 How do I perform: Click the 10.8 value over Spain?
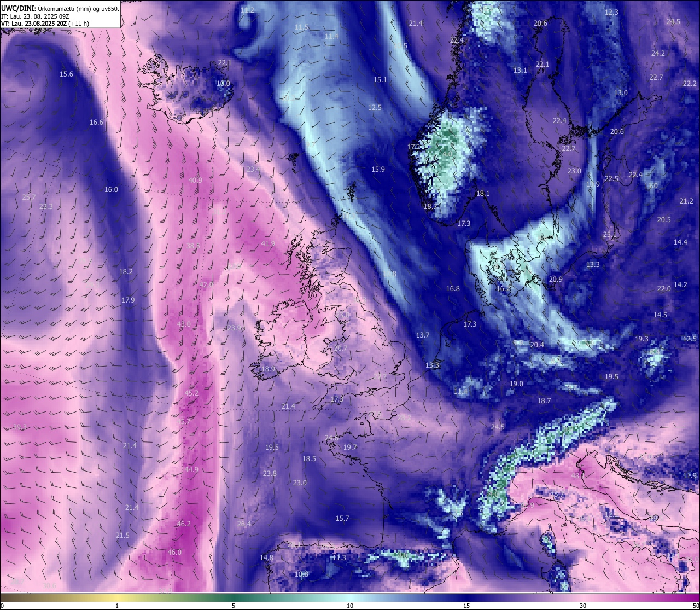301,574
